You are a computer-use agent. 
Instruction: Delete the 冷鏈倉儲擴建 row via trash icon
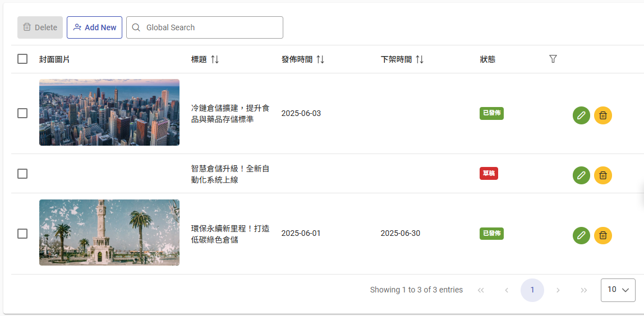(603, 115)
